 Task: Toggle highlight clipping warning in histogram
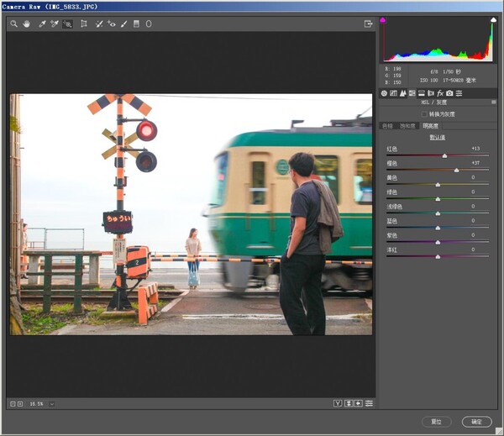tap(493, 20)
